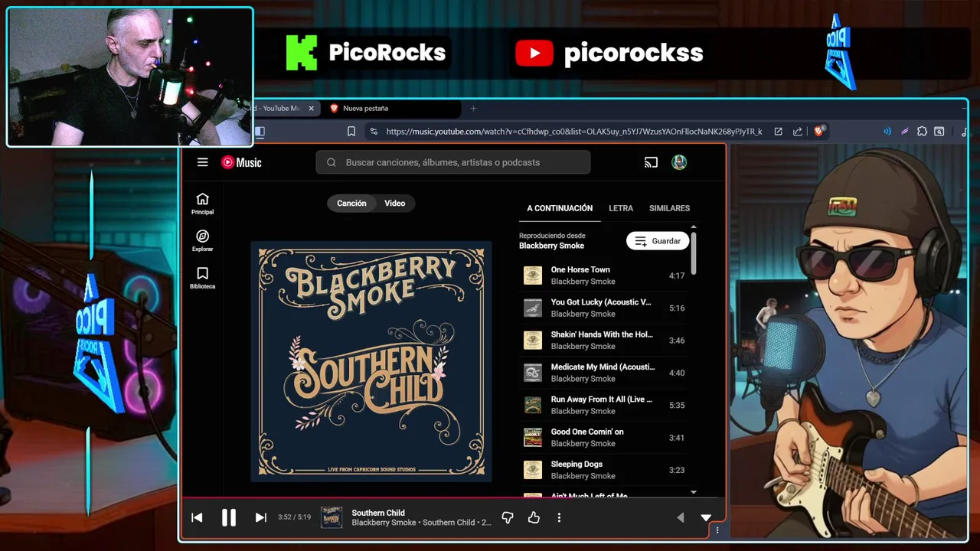The height and width of the screenshot is (551, 980).
Task: Click the audio playing indicator in toolbar
Action: tap(887, 131)
